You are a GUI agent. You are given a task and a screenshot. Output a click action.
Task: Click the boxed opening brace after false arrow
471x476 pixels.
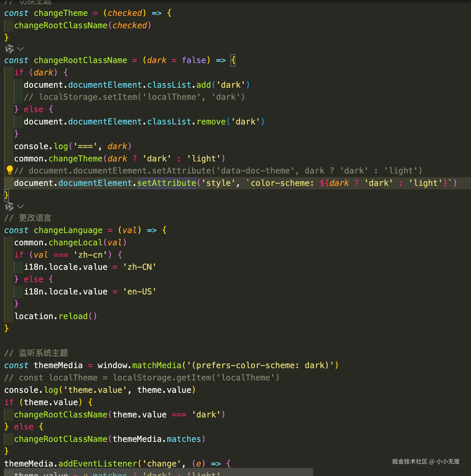click(233, 60)
